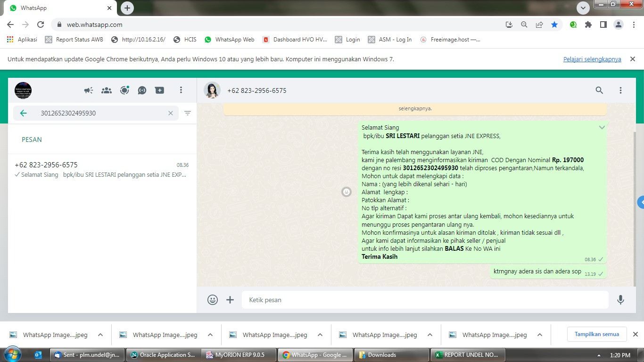Open sidebar menu with three dots

point(181,90)
